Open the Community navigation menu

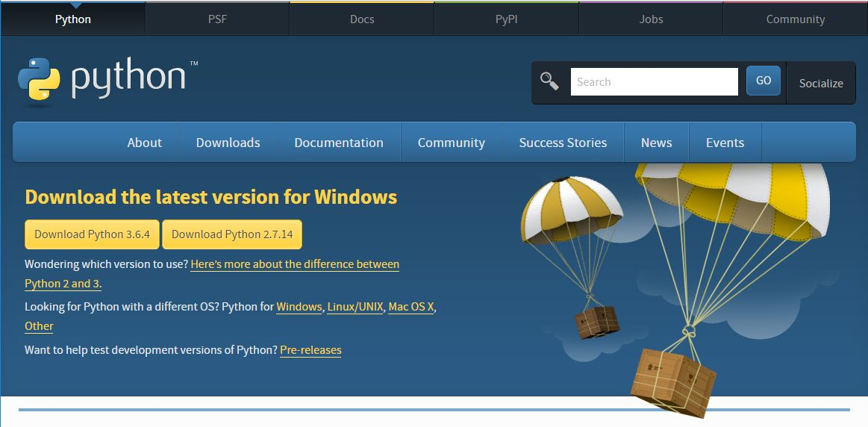(451, 143)
